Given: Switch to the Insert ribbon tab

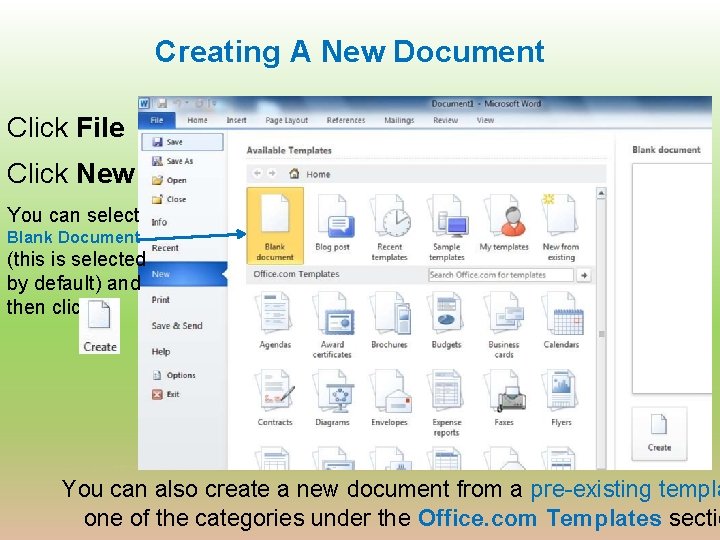Looking at the screenshot, I should 236,120.
